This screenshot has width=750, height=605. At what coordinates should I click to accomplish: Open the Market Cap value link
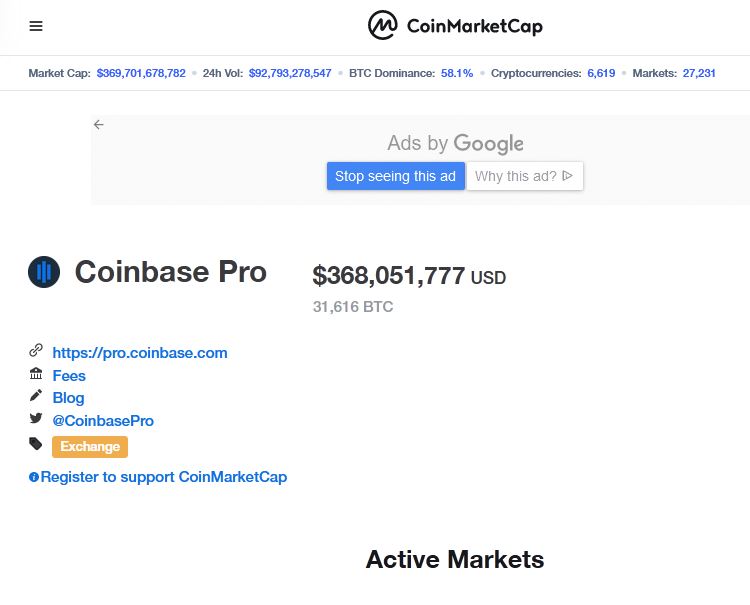tap(141, 74)
